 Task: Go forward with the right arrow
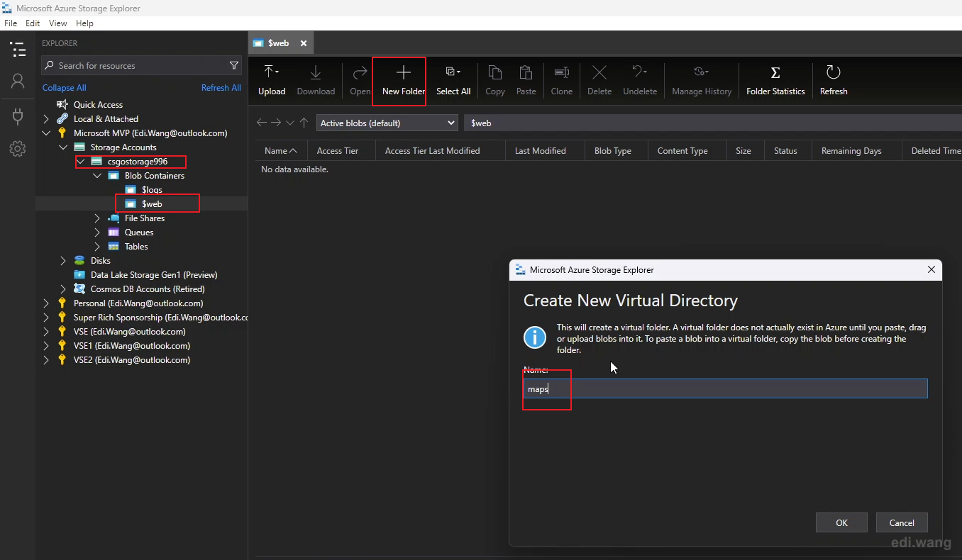coord(276,123)
